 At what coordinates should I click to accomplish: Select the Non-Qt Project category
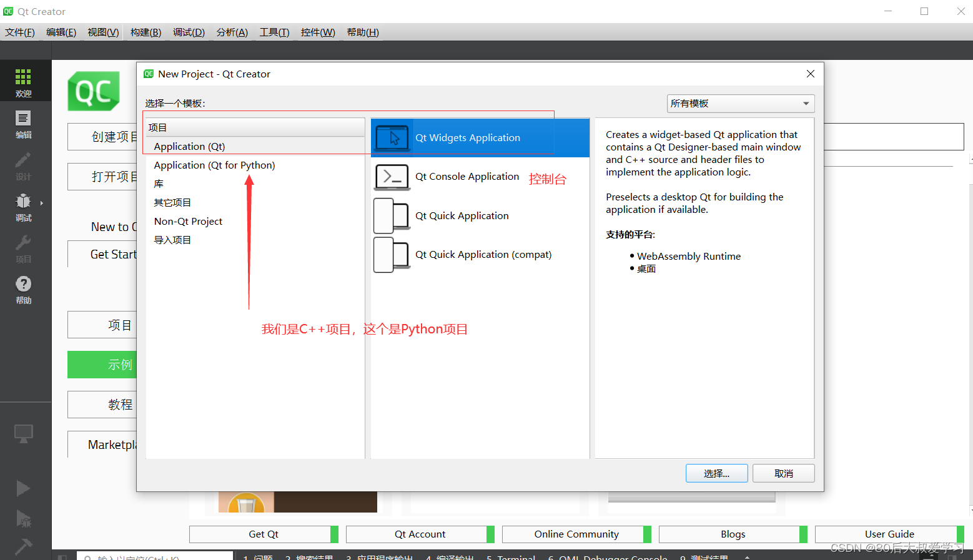[x=255, y=222]
